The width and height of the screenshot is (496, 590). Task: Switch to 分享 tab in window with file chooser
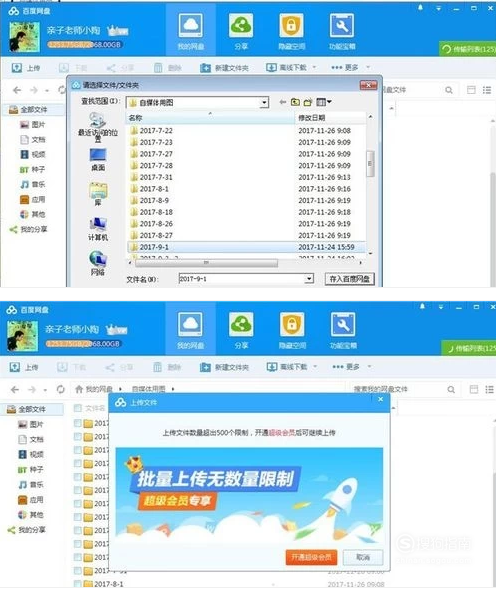241,32
